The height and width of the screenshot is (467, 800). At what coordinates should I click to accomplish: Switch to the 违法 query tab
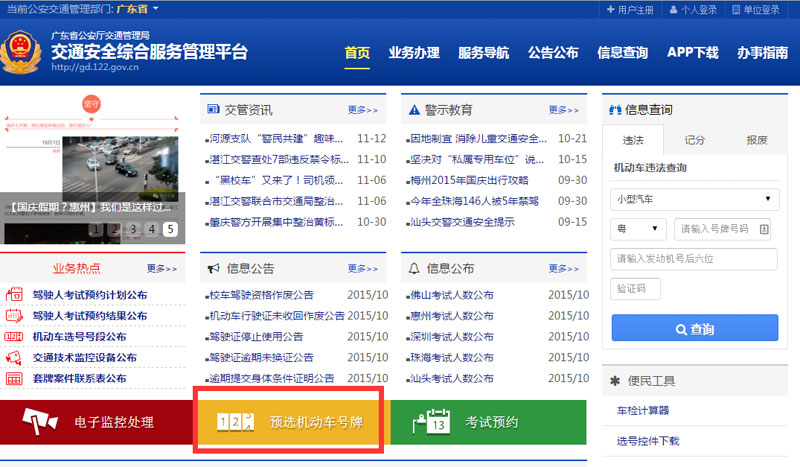pyautogui.click(x=633, y=140)
